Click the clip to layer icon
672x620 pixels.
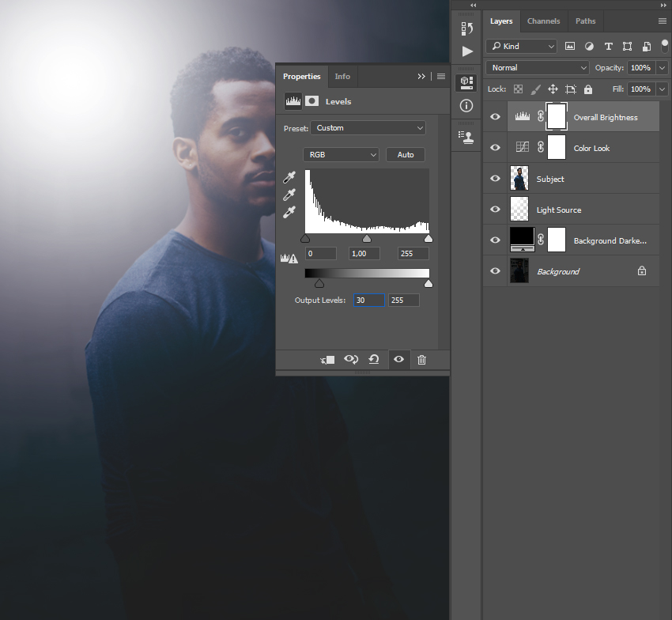click(x=327, y=360)
